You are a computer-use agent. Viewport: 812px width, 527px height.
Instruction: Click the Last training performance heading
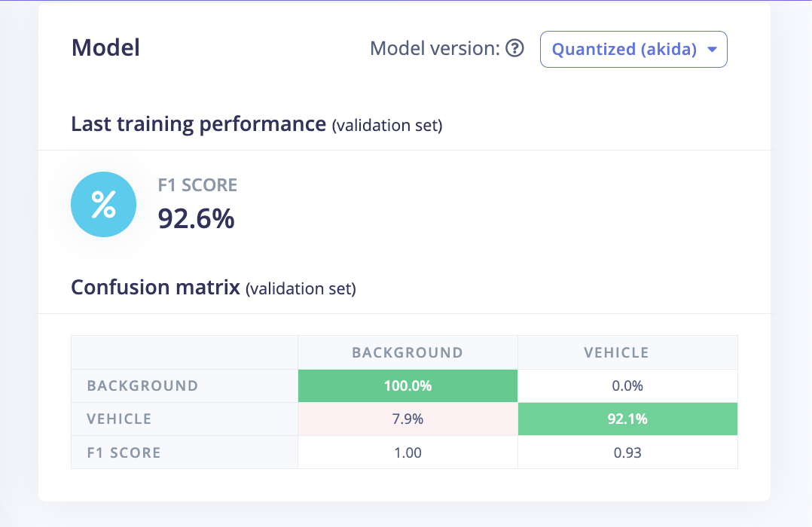click(199, 124)
